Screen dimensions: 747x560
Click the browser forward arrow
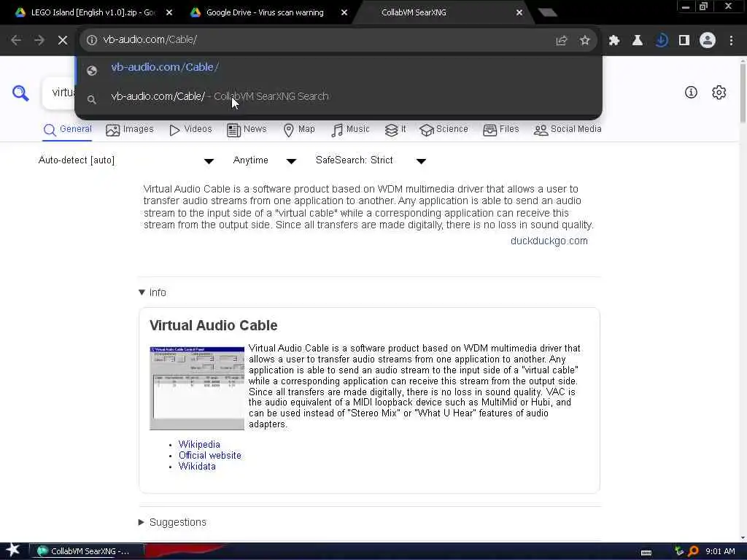tap(39, 41)
